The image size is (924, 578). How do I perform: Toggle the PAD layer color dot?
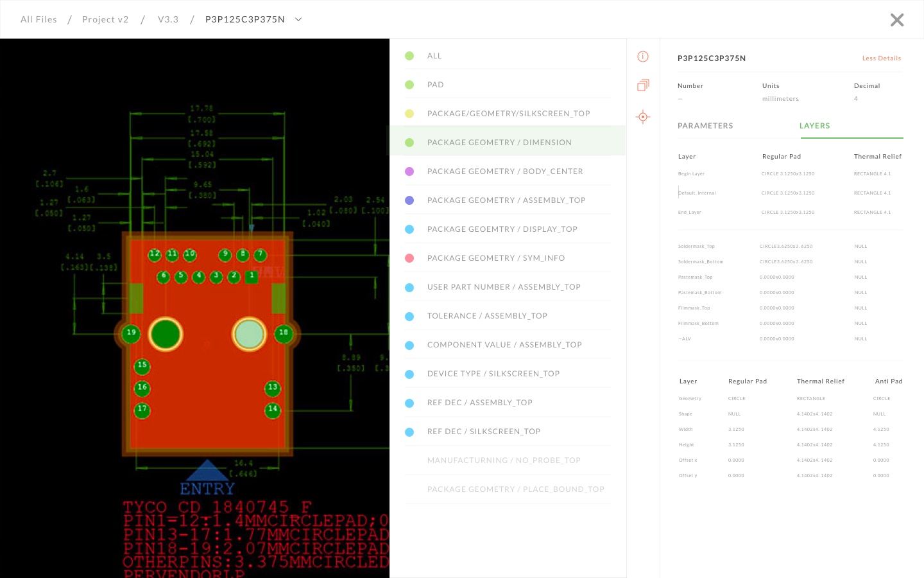409,85
